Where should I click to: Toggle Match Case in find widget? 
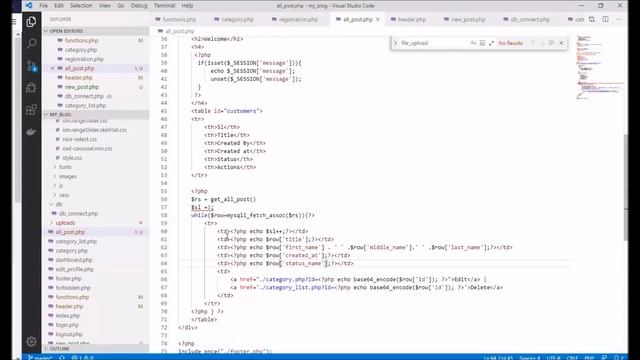[473, 43]
